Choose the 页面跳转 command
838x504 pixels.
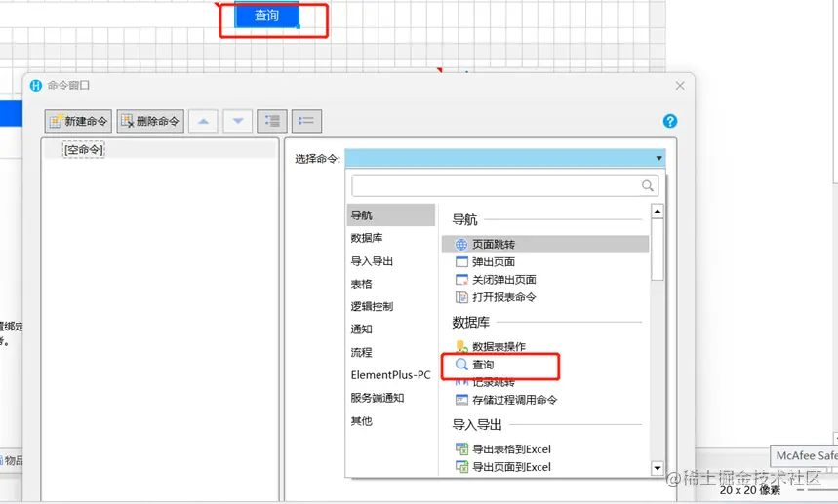pyautogui.click(x=545, y=245)
